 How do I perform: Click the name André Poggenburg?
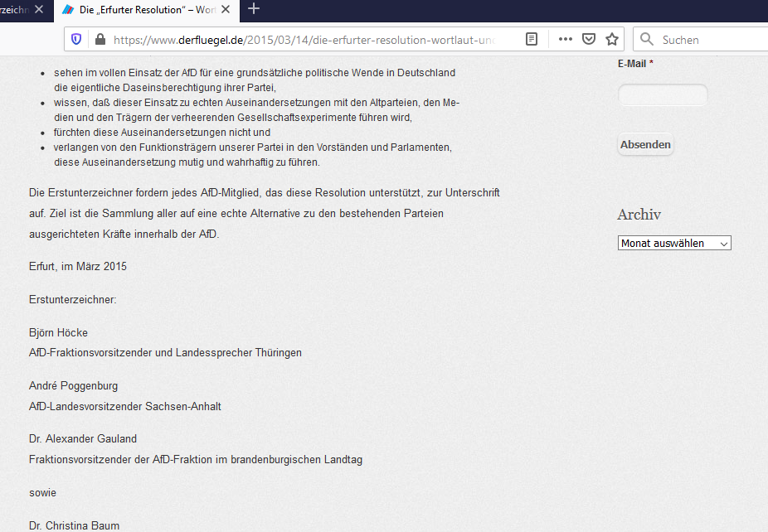(x=74, y=385)
